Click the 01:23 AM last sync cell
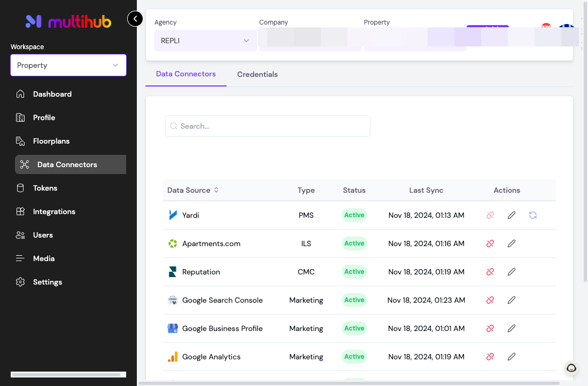 (x=427, y=300)
